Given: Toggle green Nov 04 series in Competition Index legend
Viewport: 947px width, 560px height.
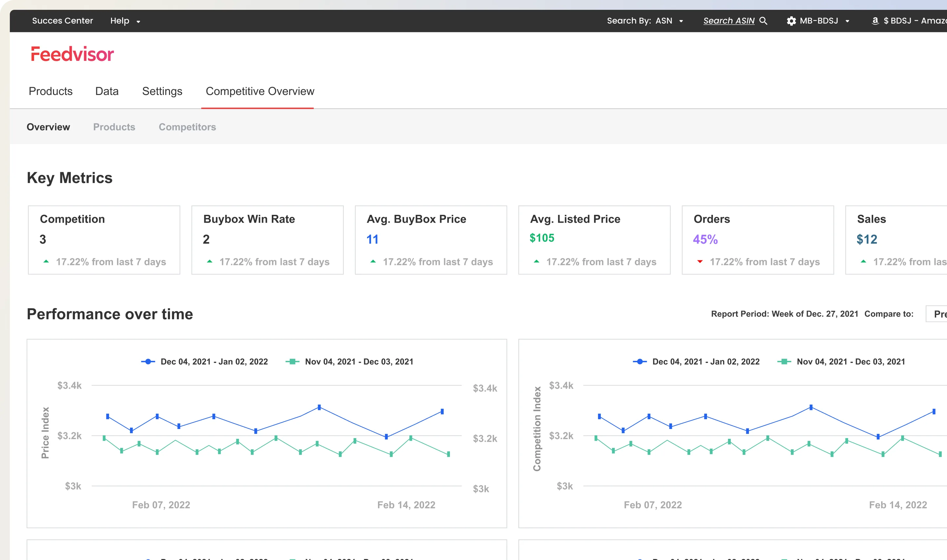Looking at the screenshot, I should pyautogui.click(x=841, y=362).
